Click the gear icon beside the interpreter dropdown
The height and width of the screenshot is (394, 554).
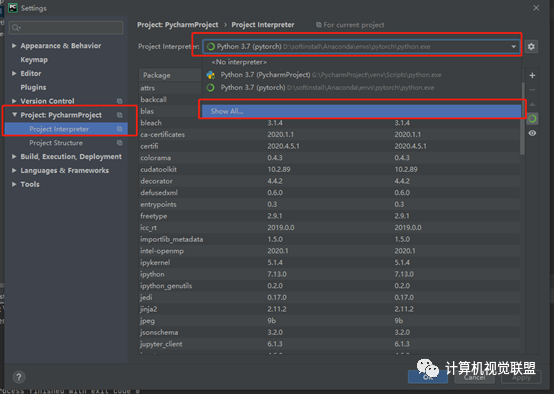(531, 47)
